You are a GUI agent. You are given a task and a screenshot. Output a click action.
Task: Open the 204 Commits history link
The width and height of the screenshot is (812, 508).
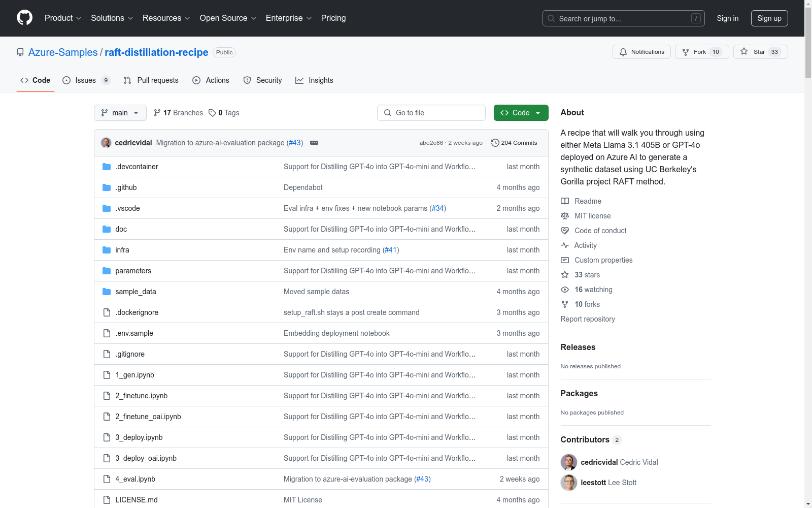point(514,143)
